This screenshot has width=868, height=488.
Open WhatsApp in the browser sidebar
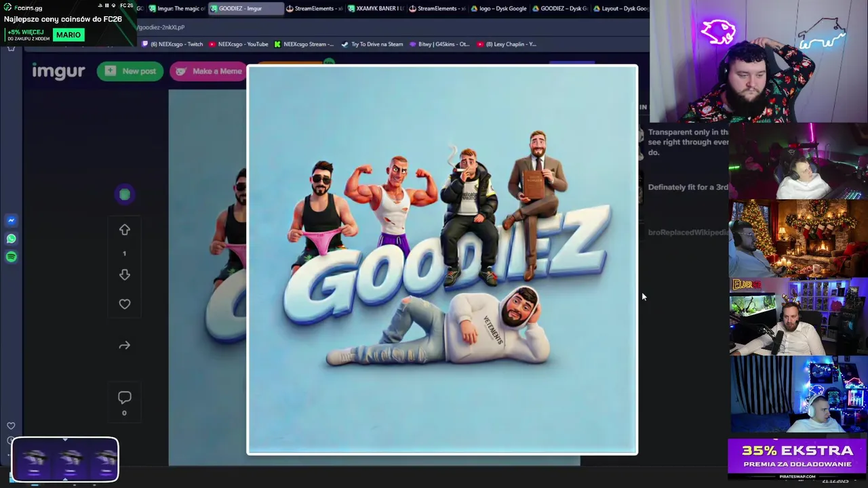(x=11, y=239)
